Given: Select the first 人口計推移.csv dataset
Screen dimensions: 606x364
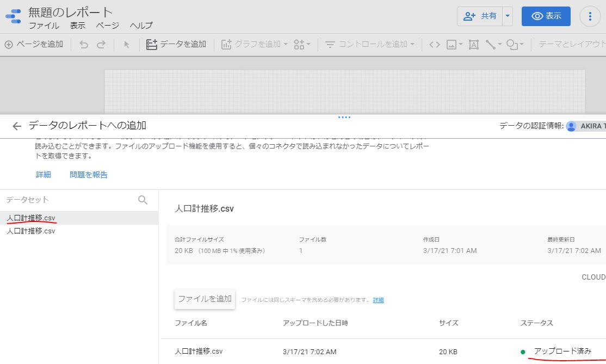Looking at the screenshot, I should click(31, 218).
